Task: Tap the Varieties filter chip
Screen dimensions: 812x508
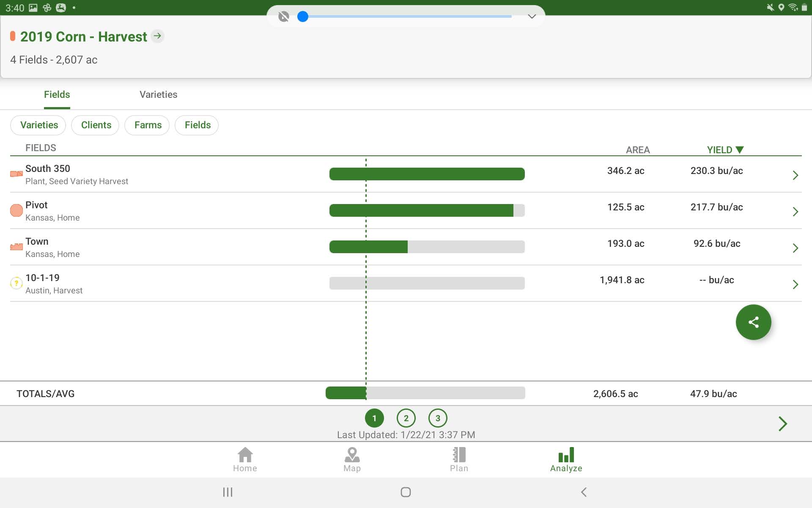Action: (x=38, y=125)
